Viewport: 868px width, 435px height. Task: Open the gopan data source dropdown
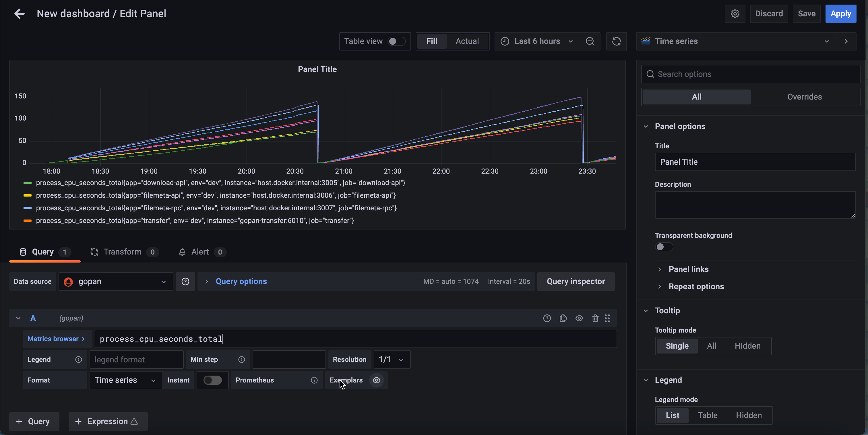tap(116, 281)
